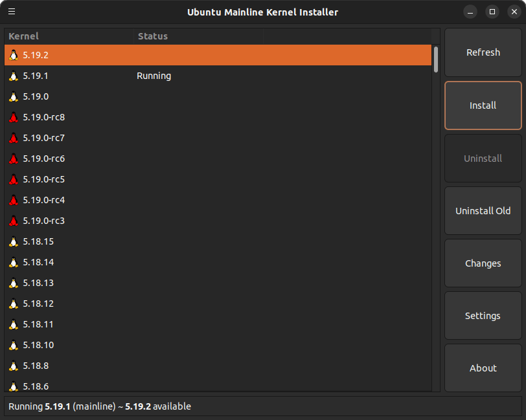Click the red Tux icon for 5.19.0-rc8
526x420 pixels.
14,117
